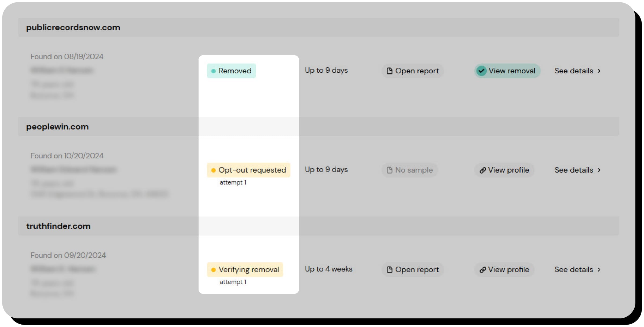Click the link icon in truthfinder View profile
Image resolution: width=644 pixels, height=327 pixels.
(483, 270)
